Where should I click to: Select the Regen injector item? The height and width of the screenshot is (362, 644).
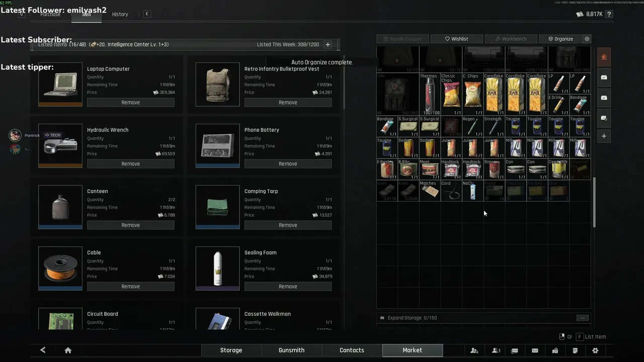(x=472, y=126)
